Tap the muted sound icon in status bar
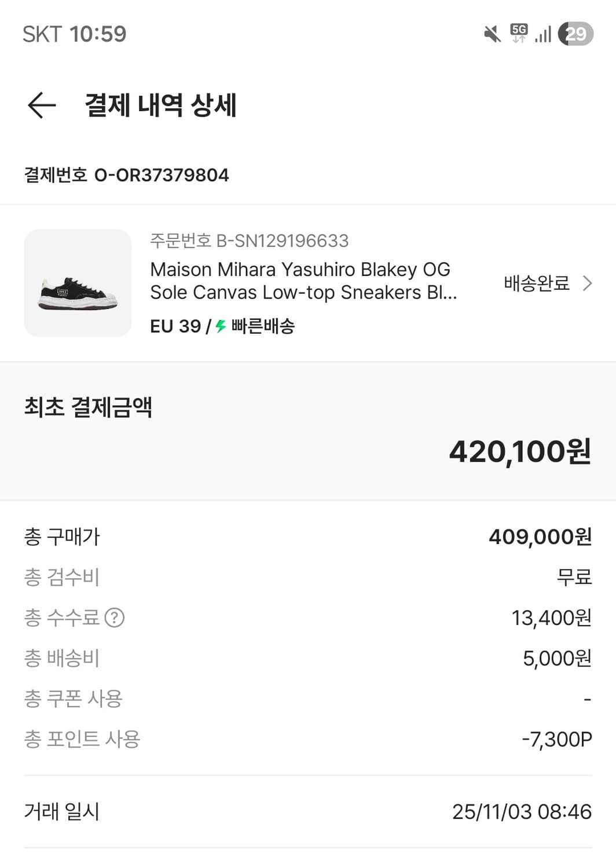 coord(492,34)
